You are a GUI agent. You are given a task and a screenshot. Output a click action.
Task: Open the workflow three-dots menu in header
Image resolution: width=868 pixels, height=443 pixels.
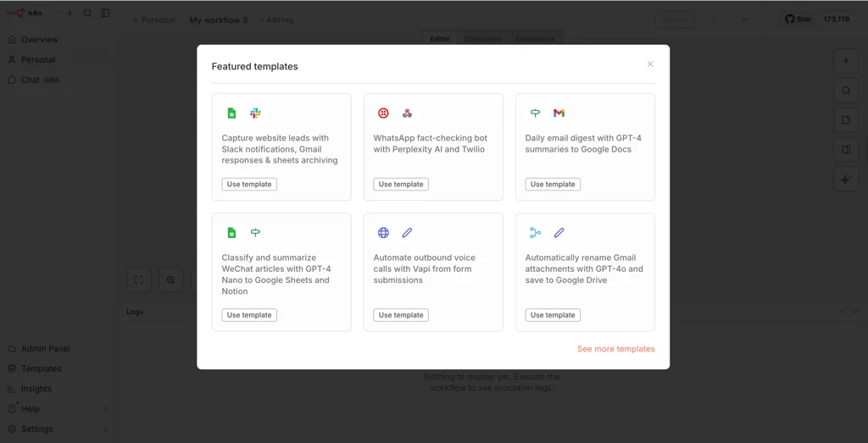pyautogui.click(x=746, y=19)
